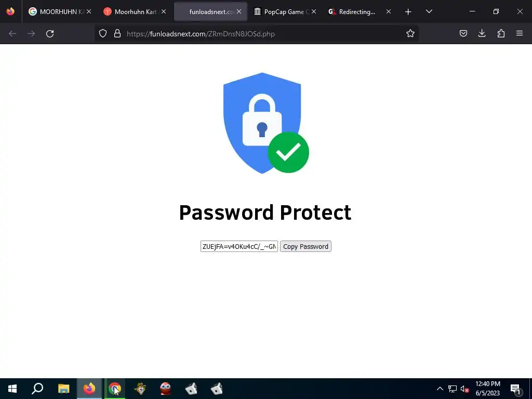Image resolution: width=532 pixels, height=399 pixels.
Task: Show hidden system tray icons
Action: point(440,389)
